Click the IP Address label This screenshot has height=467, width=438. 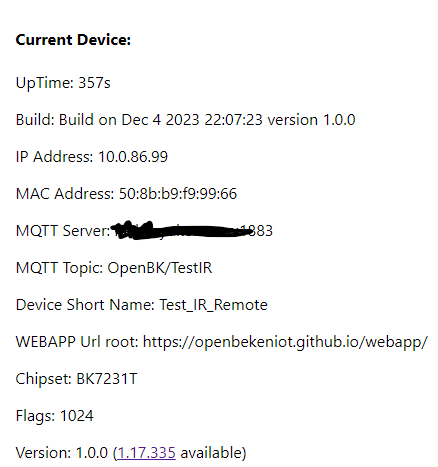pyautogui.click(x=54, y=157)
